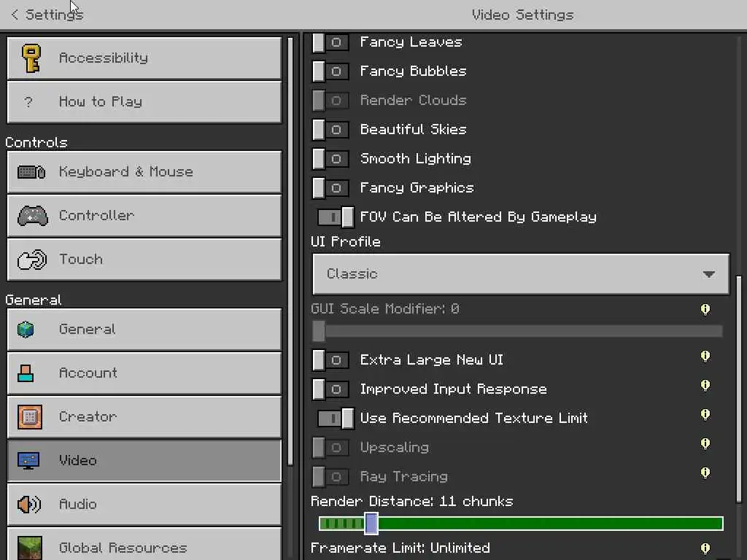Click info icon beside Improved Input Response
The image size is (747, 560).
(705, 386)
